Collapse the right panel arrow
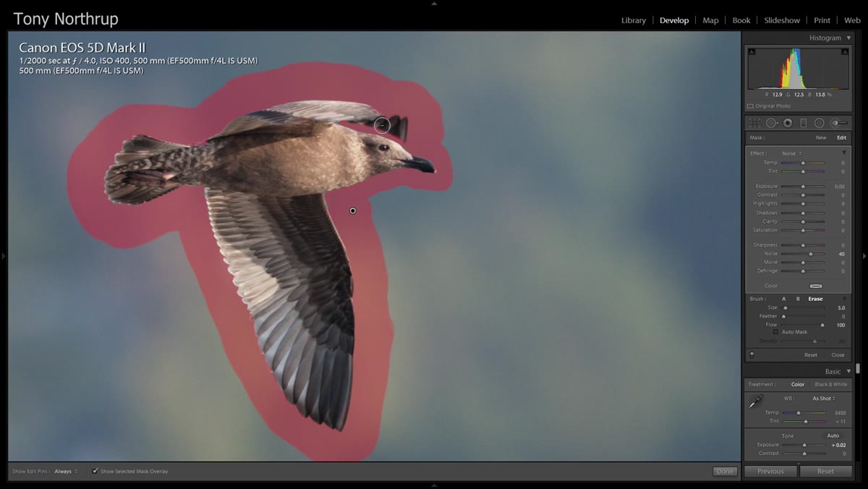This screenshot has width=868, height=489. coord(864,256)
